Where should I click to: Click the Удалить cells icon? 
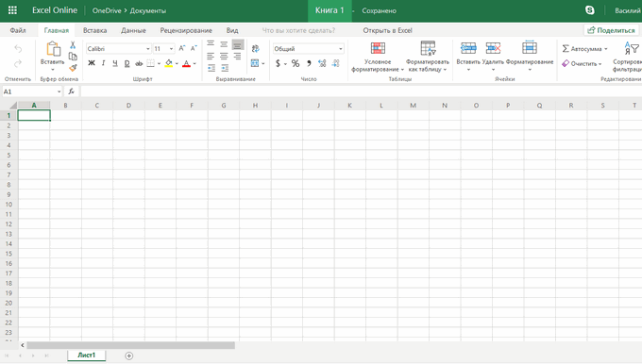(x=493, y=48)
